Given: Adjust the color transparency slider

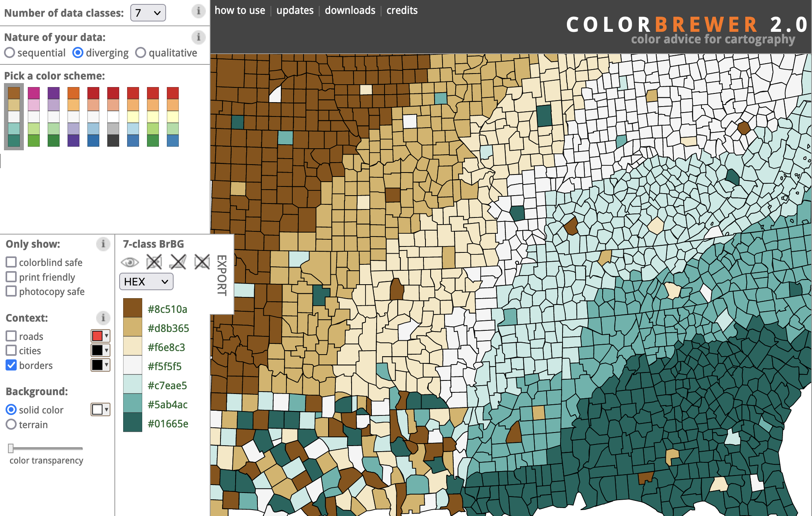Looking at the screenshot, I should point(12,448).
